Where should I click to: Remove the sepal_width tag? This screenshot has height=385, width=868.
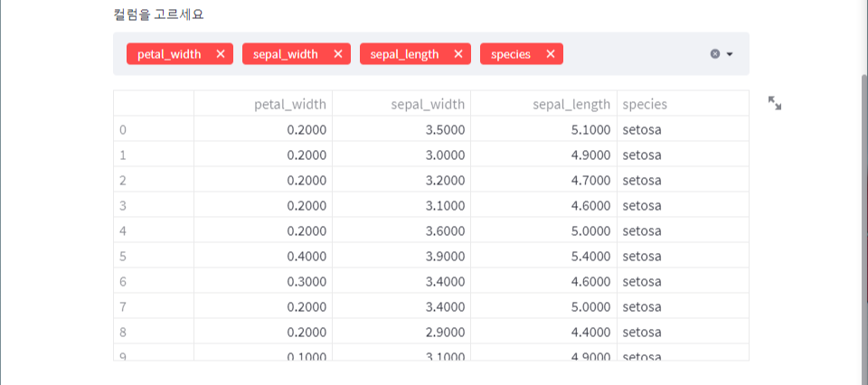(x=338, y=54)
